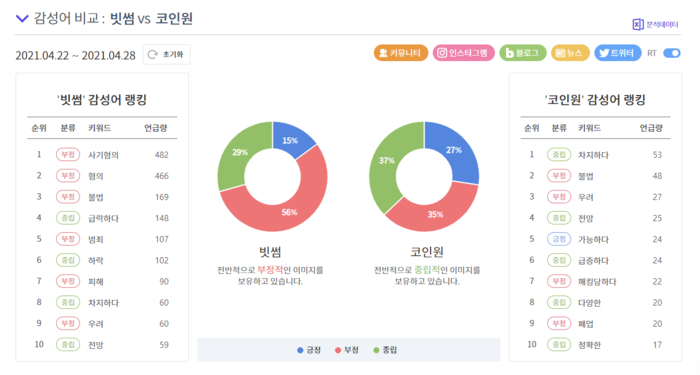Viewport: 700px width, 375px height.
Task: Collapse the sentiment comparison section chevron
Action: click(x=22, y=18)
